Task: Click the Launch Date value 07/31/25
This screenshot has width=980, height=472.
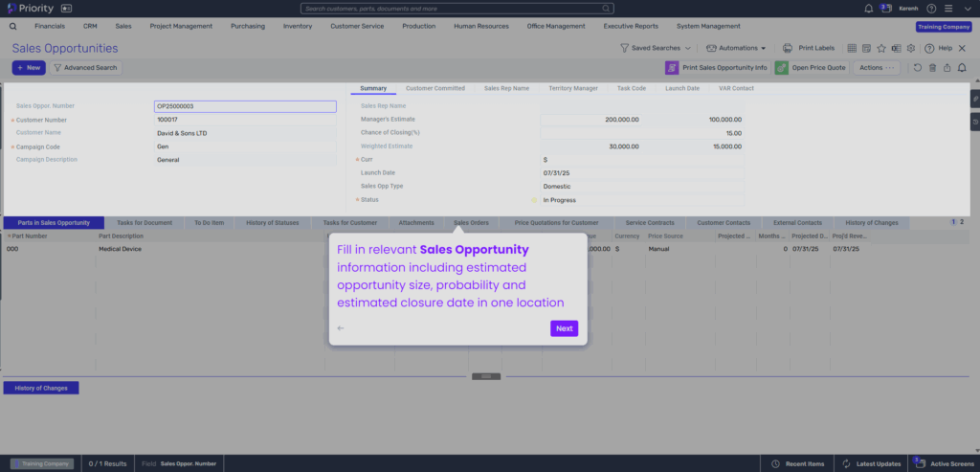Action: (x=642, y=173)
